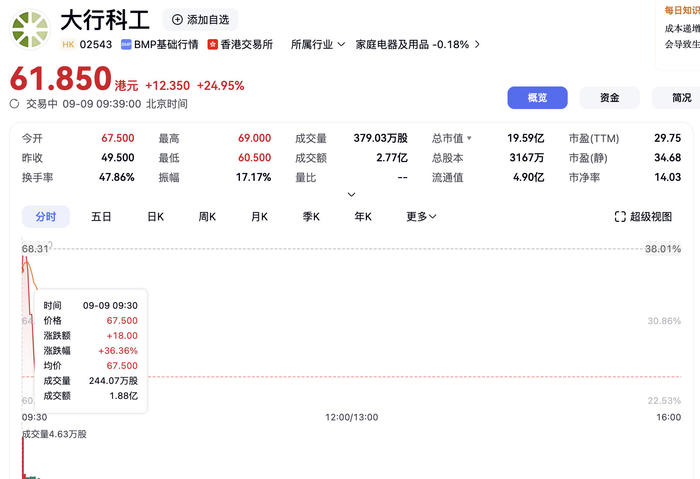Add stock via 添加自选 button
The image size is (700, 479).
200,19
